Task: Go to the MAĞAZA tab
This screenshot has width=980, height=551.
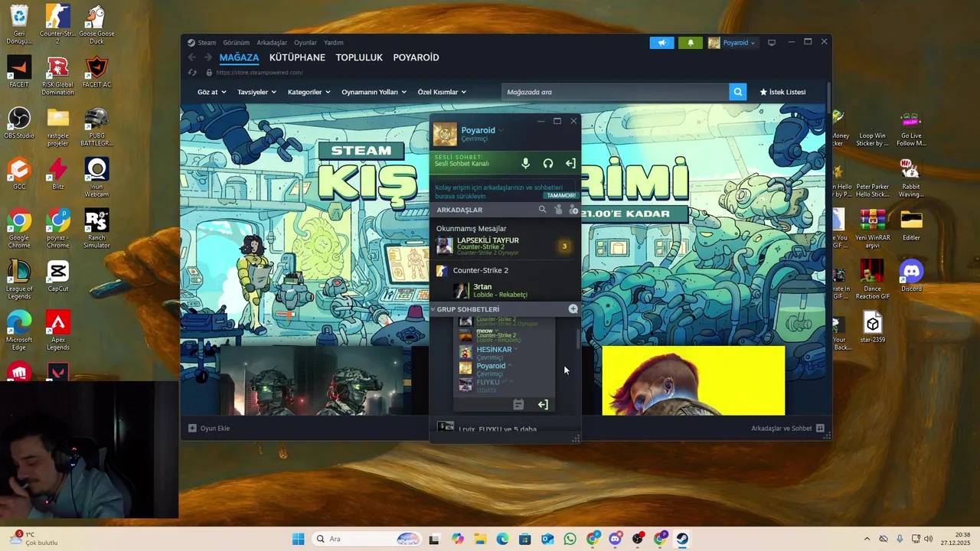Action: tap(239, 57)
